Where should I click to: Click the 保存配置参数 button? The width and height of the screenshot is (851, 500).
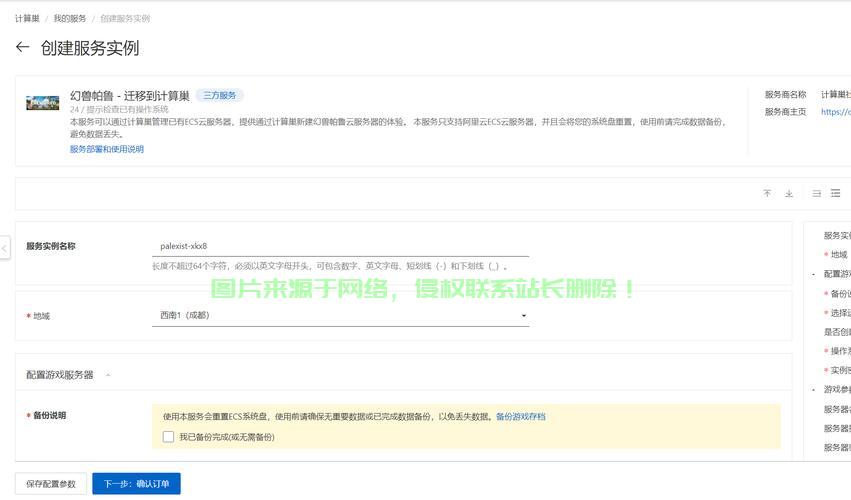point(51,484)
